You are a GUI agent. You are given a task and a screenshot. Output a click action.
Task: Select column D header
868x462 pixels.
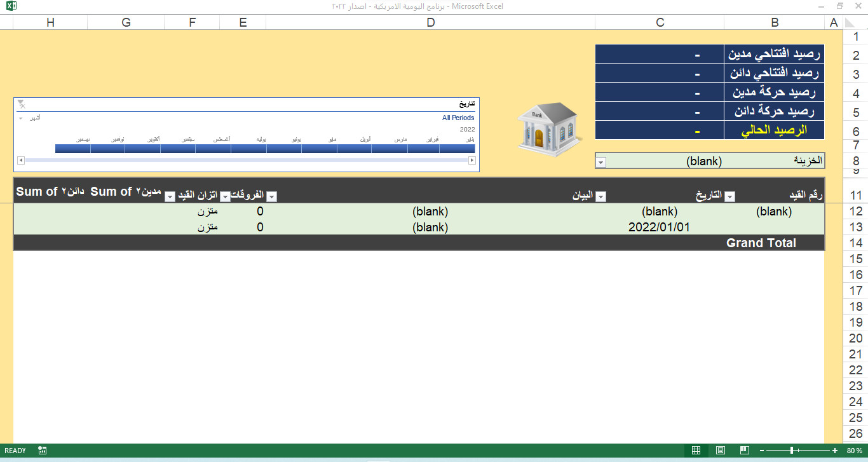[431, 23]
